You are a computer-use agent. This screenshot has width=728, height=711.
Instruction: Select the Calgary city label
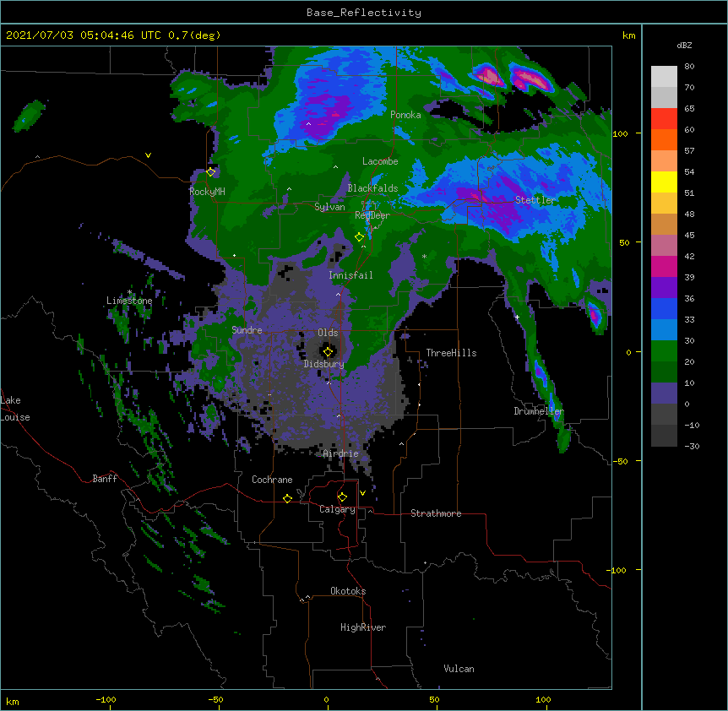pyautogui.click(x=337, y=509)
